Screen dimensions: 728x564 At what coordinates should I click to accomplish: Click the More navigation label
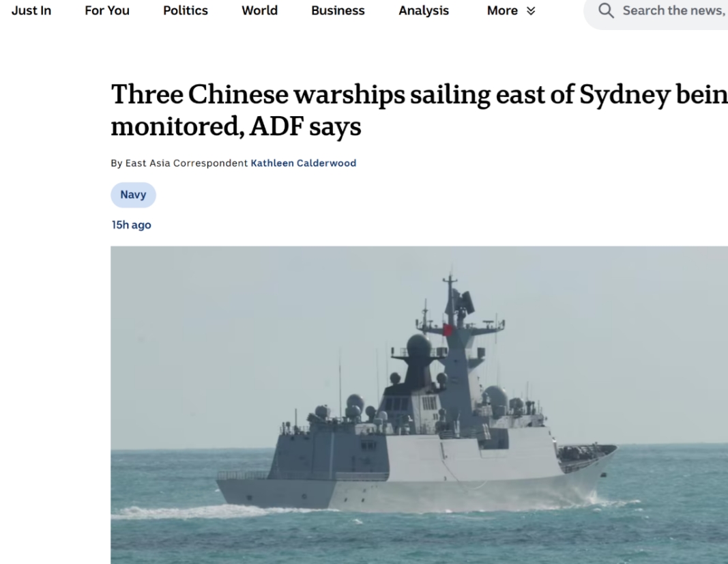pos(502,10)
